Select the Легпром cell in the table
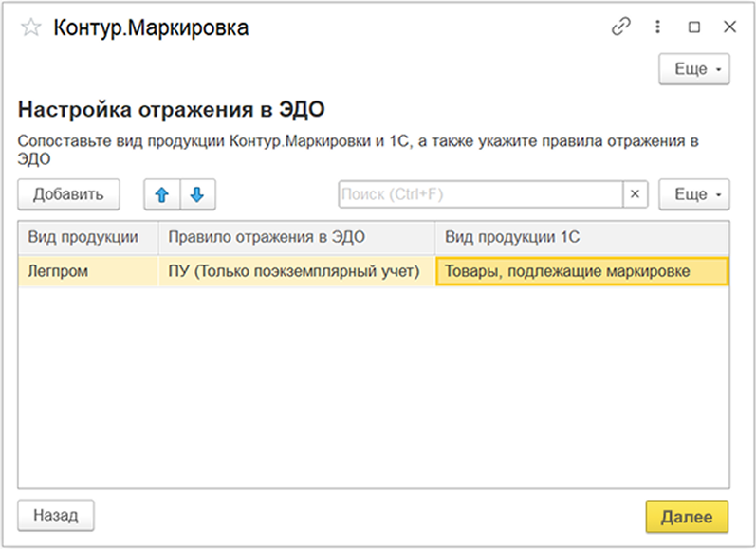756x549 pixels. [x=88, y=271]
